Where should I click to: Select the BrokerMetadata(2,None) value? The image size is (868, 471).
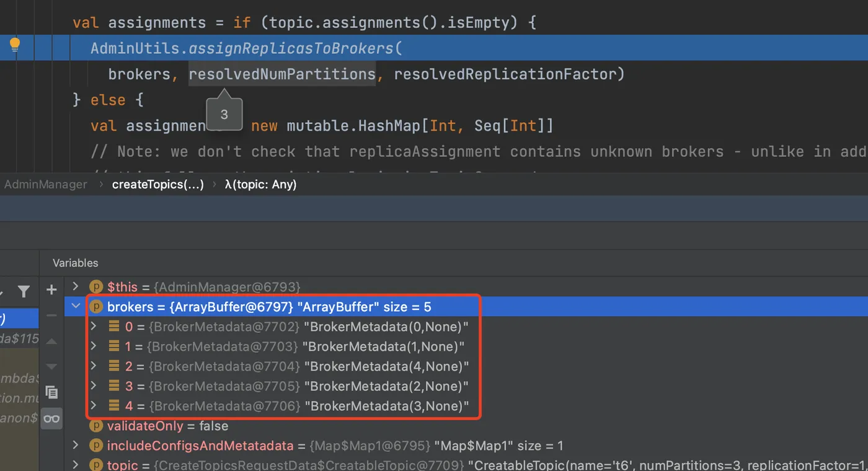tap(386, 386)
